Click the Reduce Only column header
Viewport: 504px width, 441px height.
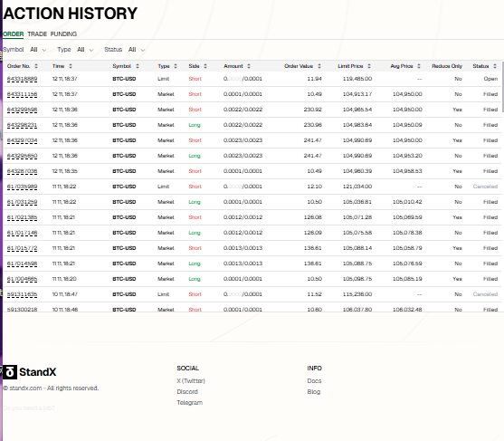[447, 66]
